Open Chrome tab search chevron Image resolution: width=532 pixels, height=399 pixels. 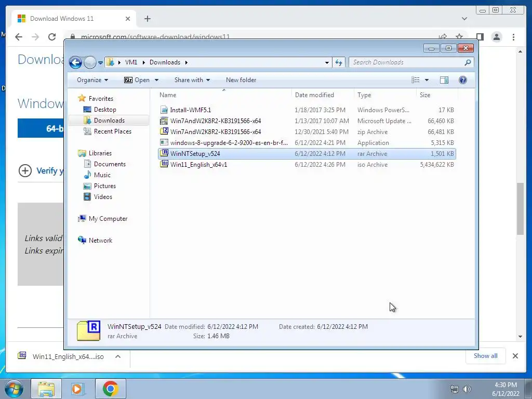coord(464,19)
